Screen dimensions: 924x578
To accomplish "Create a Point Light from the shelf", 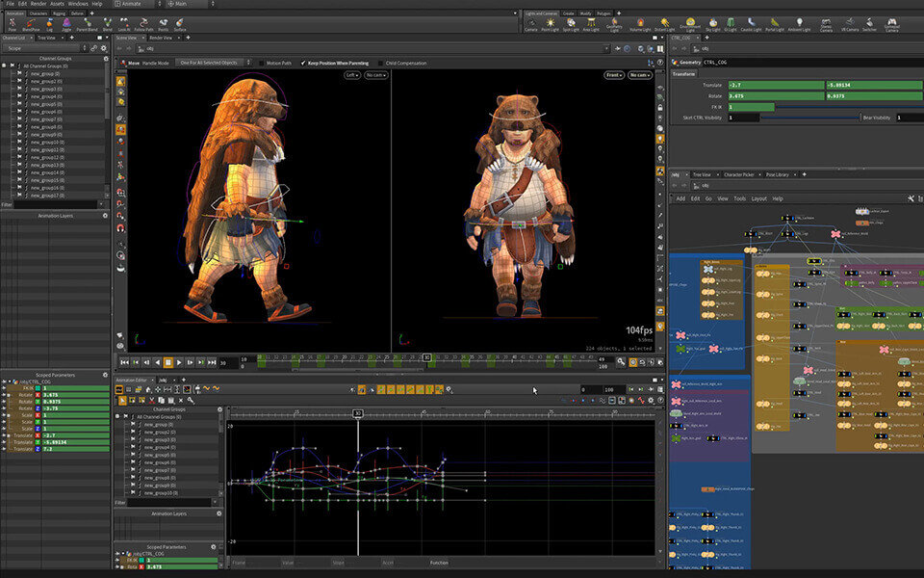I will tap(550, 24).
